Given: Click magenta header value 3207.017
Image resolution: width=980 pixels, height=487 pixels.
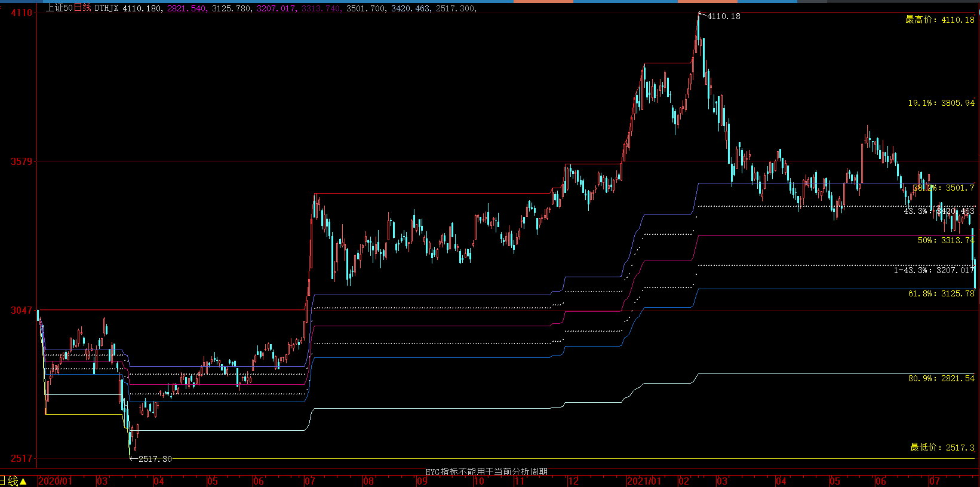Looking at the screenshot, I should coord(277,8).
